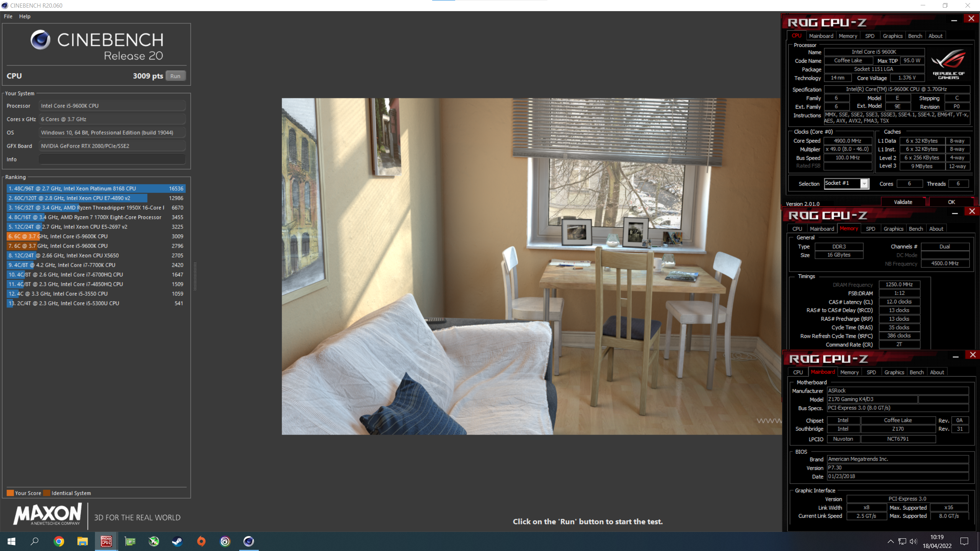Launch Google Chrome from the taskbar
The width and height of the screenshot is (980, 551).
(x=59, y=541)
